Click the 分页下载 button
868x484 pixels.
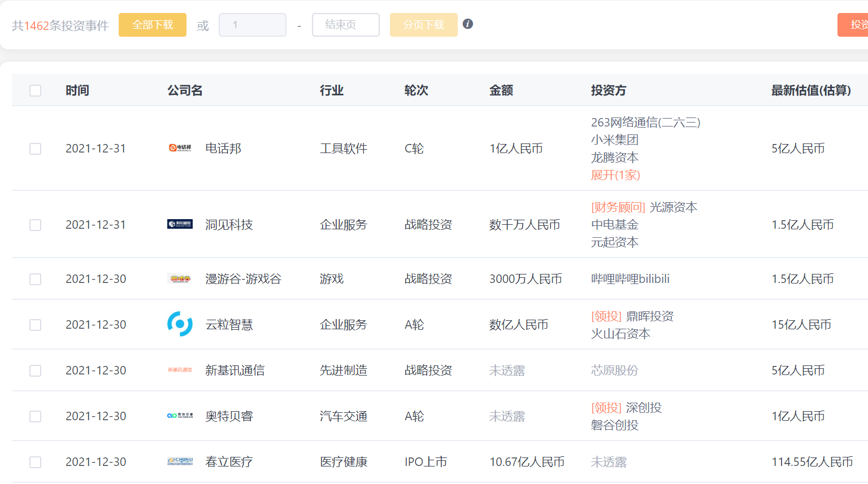[x=424, y=25]
